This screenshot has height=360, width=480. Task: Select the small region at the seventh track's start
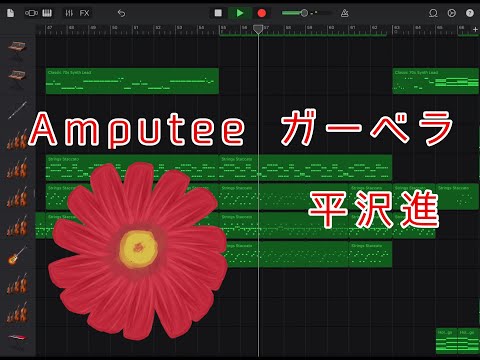(40, 225)
